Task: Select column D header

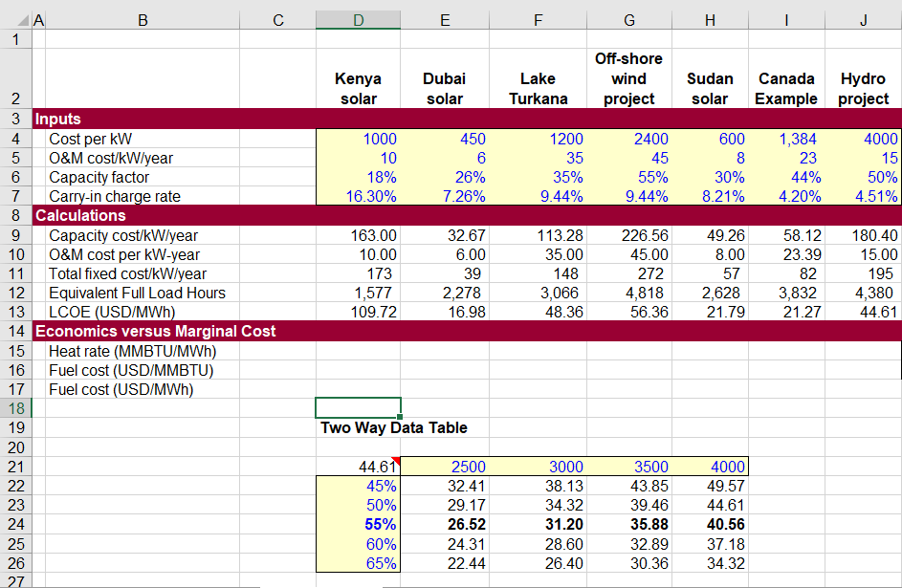Action: [x=358, y=19]
